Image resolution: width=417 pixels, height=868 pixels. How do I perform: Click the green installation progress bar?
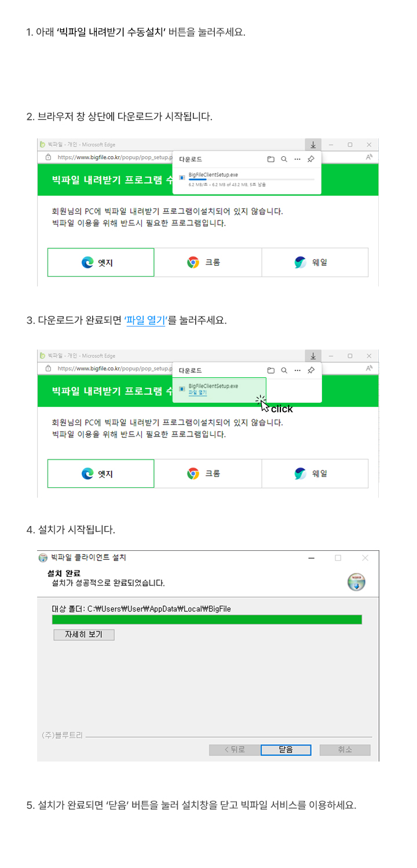(x=207, y=620)
